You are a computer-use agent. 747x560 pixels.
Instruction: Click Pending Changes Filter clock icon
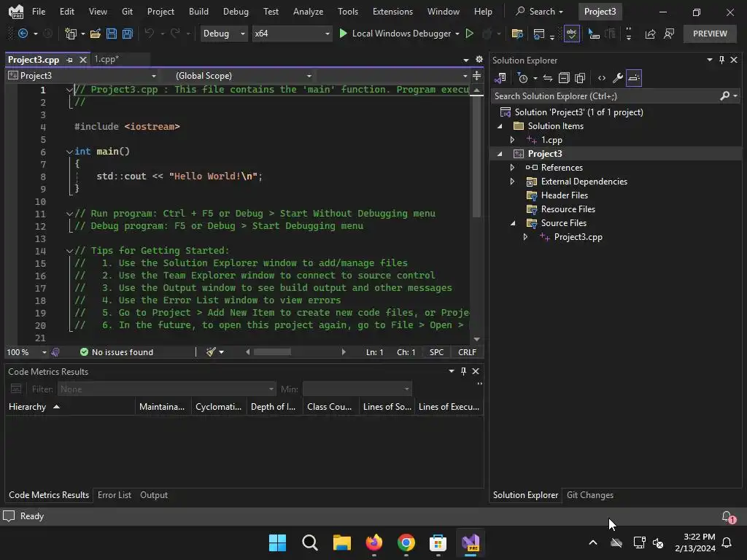tap(522, 78)
